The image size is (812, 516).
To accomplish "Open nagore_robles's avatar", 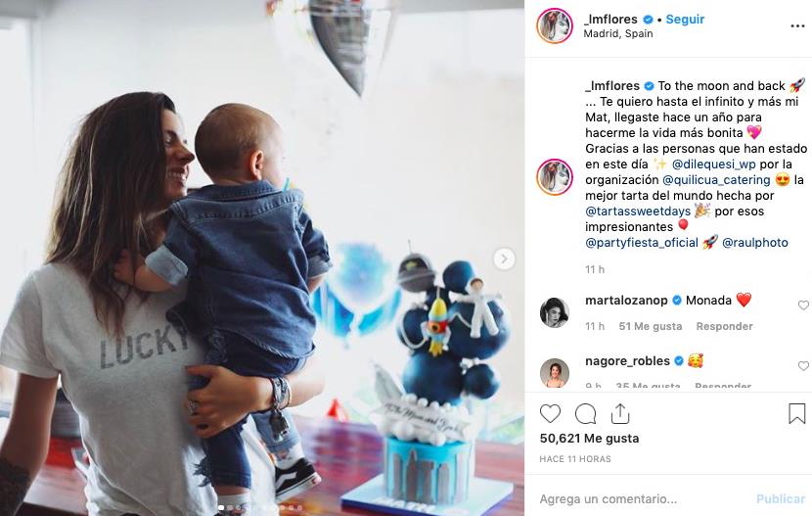I will [x=555, y=373].
